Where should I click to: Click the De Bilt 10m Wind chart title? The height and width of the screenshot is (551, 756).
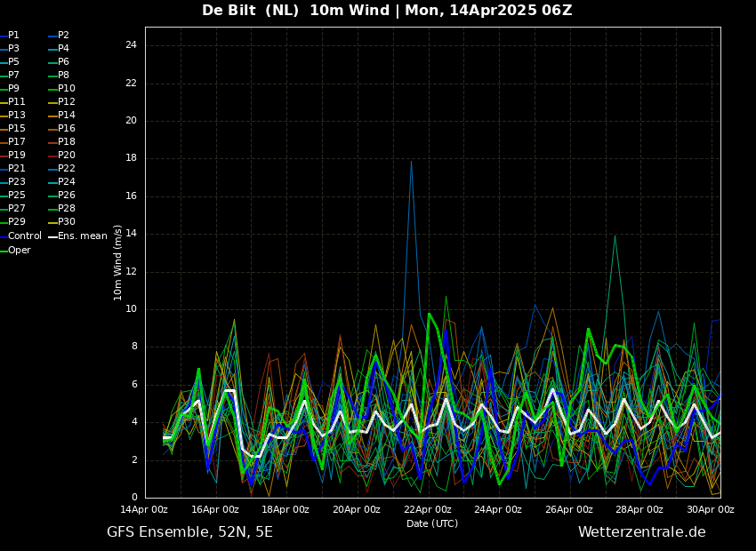click(x=387, y=11)
